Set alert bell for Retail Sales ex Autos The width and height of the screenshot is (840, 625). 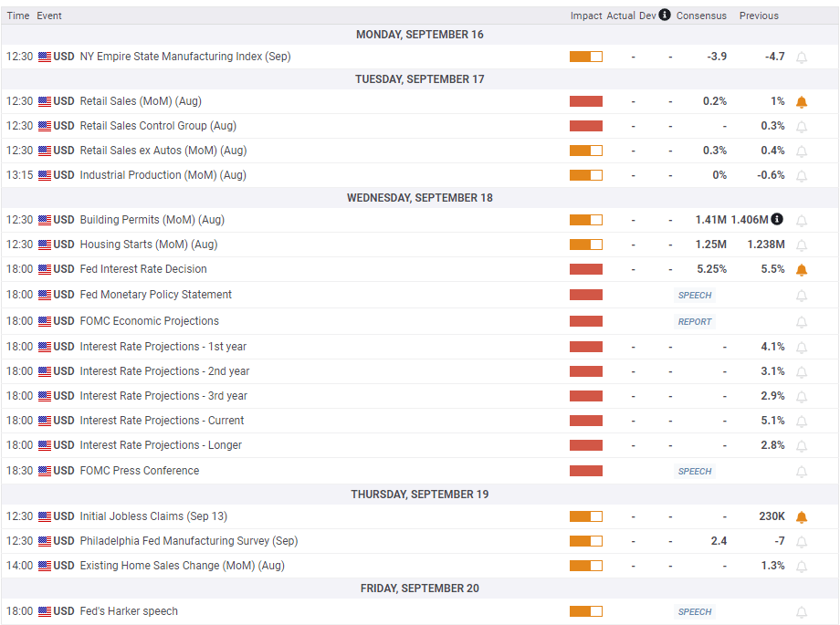click(x=802, y=151)
